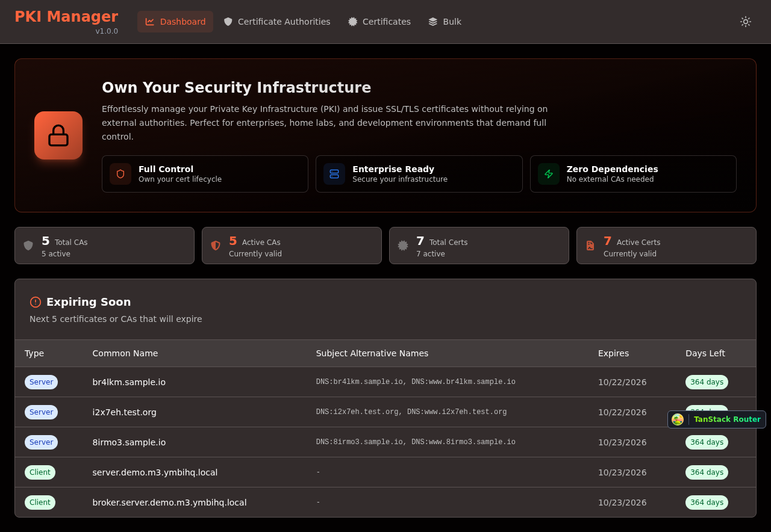This screenshot has width=771, height=532.
Task: Select the Total CAs stat card
Action: point(104,246)
